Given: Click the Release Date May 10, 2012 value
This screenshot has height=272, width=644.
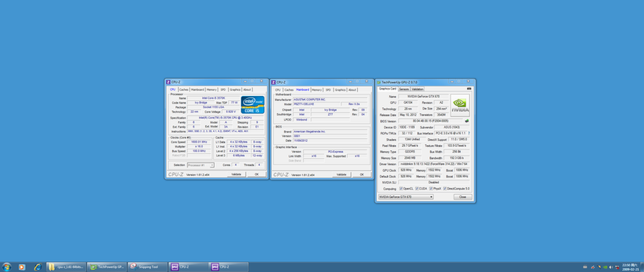Looking at the screenshot, I should [x=408, y=115].
